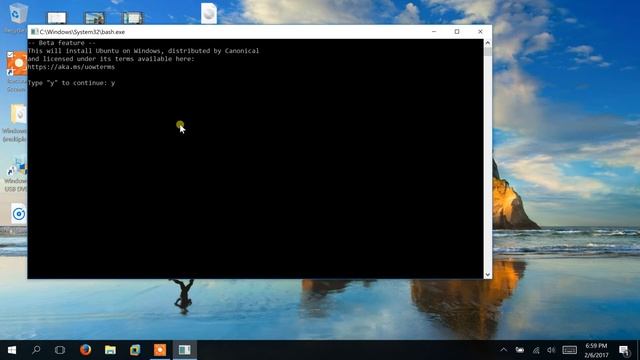Click the '-- Beta feature --' line
This screenshot has height=360, width=640.
coord(62,43)
